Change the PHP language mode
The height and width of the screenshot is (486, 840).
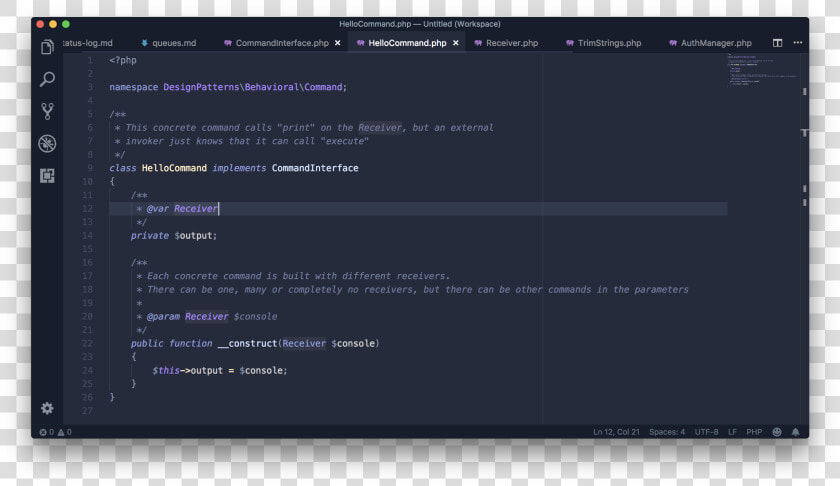[754, 432]
